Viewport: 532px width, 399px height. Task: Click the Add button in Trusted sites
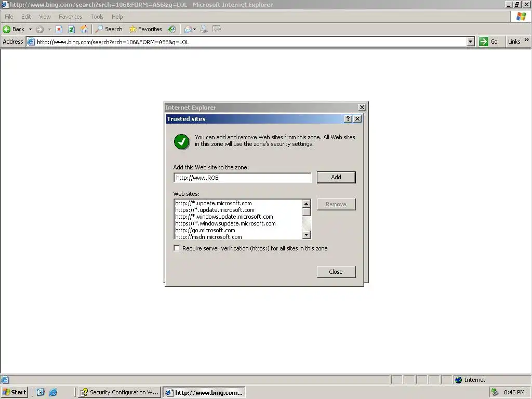click(x=336, y=177)
